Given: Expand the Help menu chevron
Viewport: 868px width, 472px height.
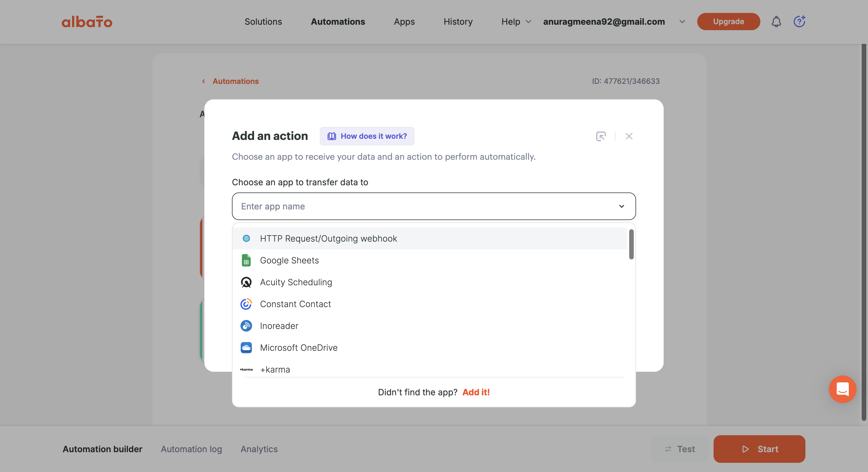Looking at the screenshot, I should click(528, 22).
